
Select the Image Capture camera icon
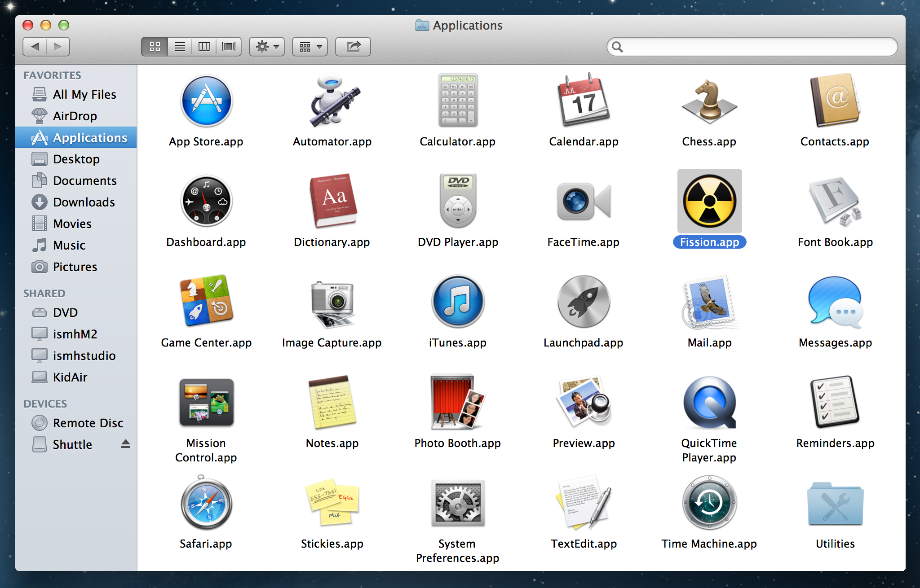[332, 304]
